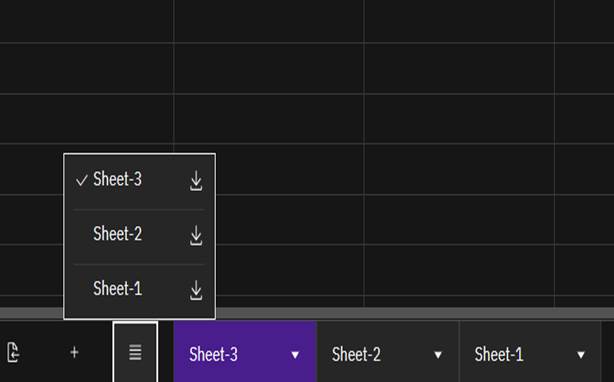This screenshot has width=614, height=382.
Task: Close the sheet list via hamburger icon
Action: [x=135, y=352]
